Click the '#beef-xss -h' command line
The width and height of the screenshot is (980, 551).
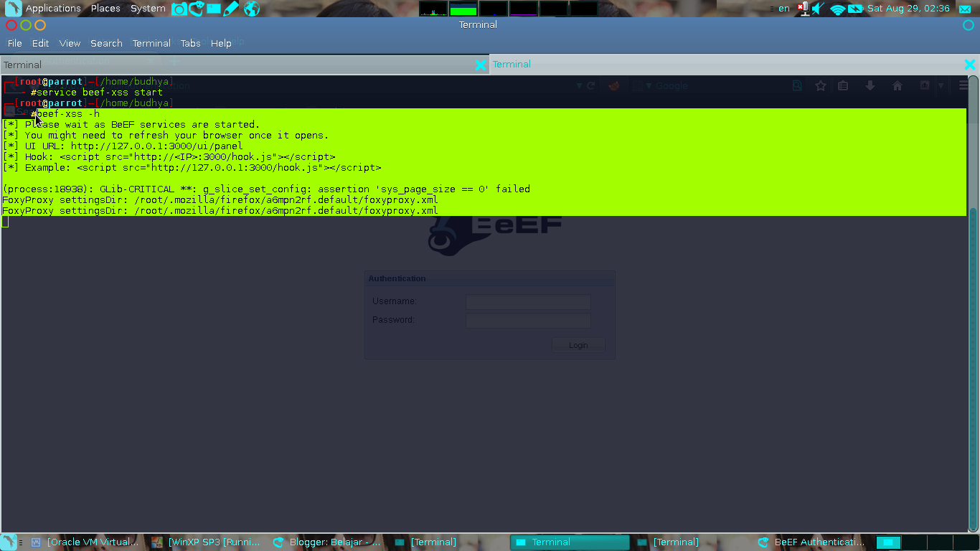point(65,113)
